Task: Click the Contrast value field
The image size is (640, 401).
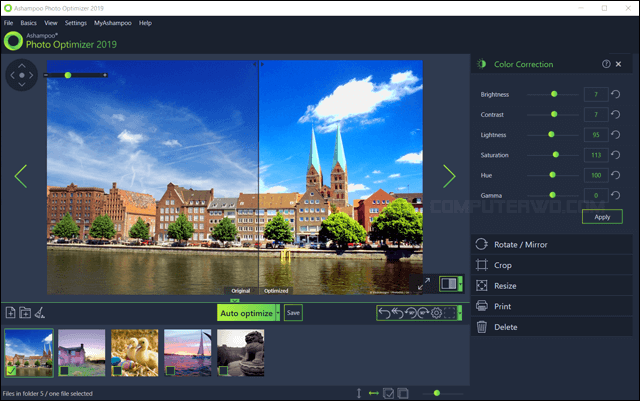Action: (x=596, y=114)
